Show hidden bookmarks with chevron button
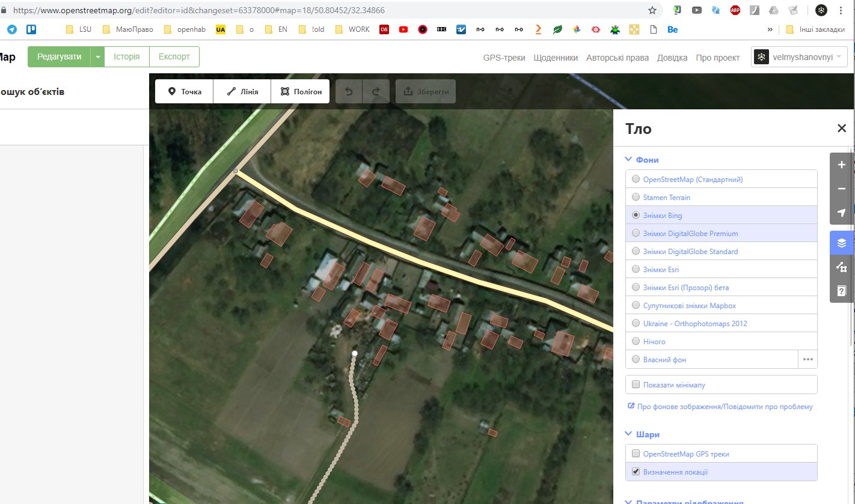This screenshot has width=855, height=504. 770,29
